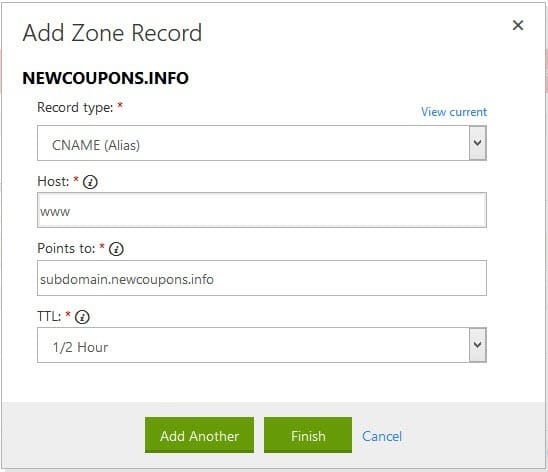Image resolution: width=548 pixels, height=472 pixels.
Task: Click the subdomain.newcoupons.info text field
Action: click(262, 278)
